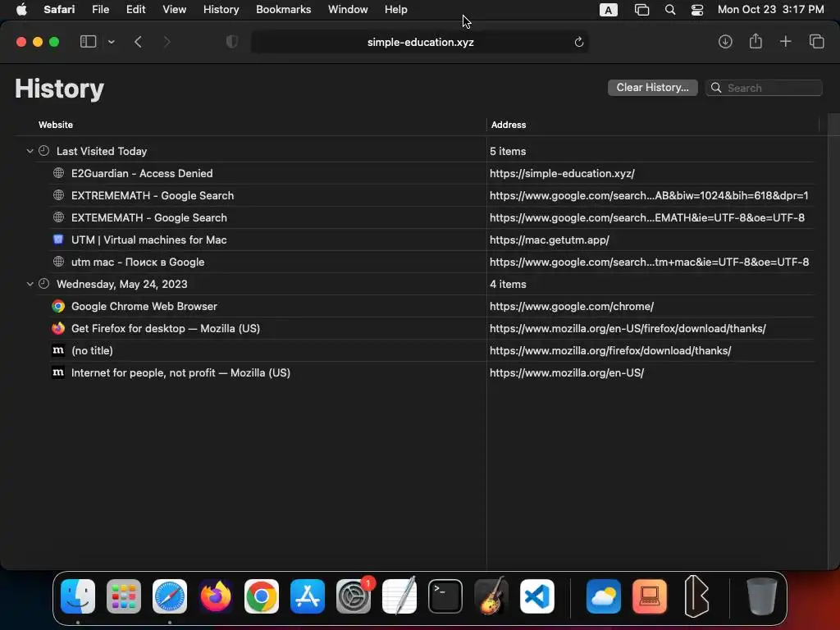
Task: Open the Edit menu
Action: [135, 10]
